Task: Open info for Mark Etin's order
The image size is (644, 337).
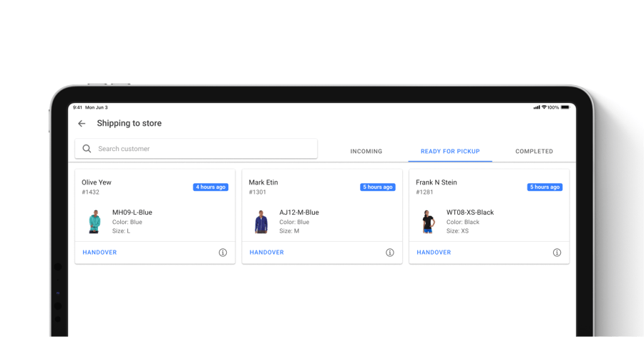Action: [390, 253]
